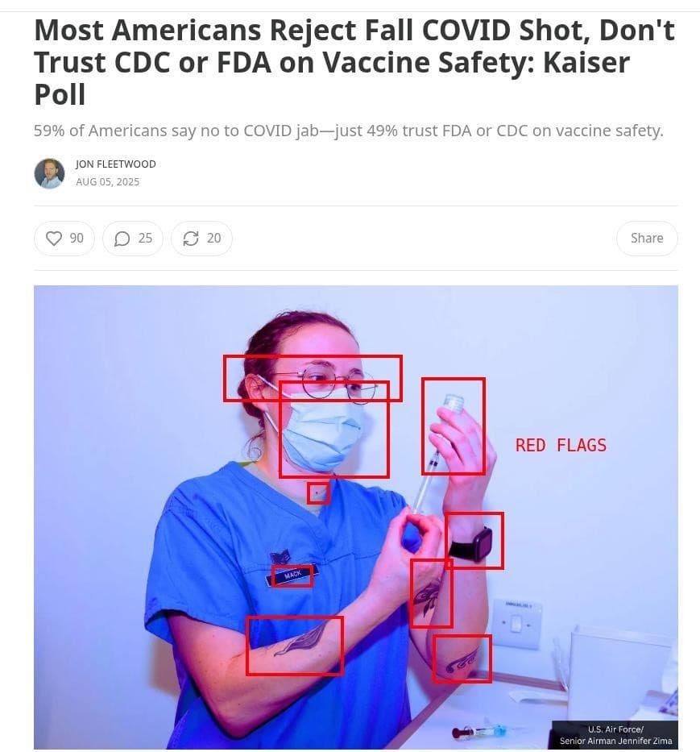Image resolution: width=700 pixels, height=752 pixels.
Task: Open the nurse photo in full view
Action: pyautogui.click(x=356, y=517)
